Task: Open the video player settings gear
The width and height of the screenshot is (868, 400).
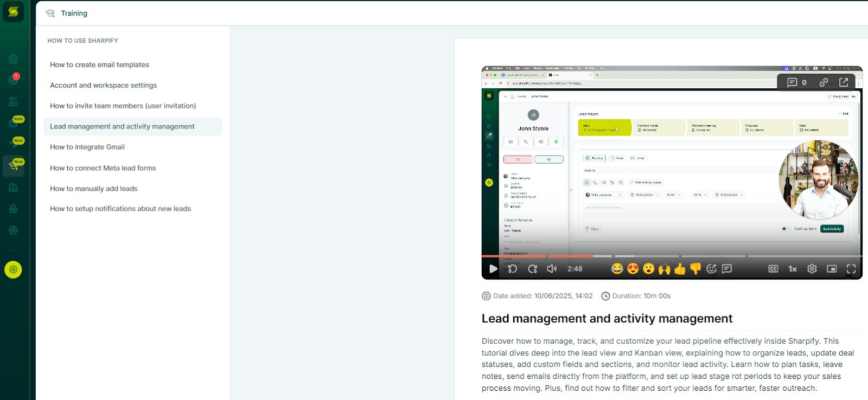Action: click(x=812, y=269)
